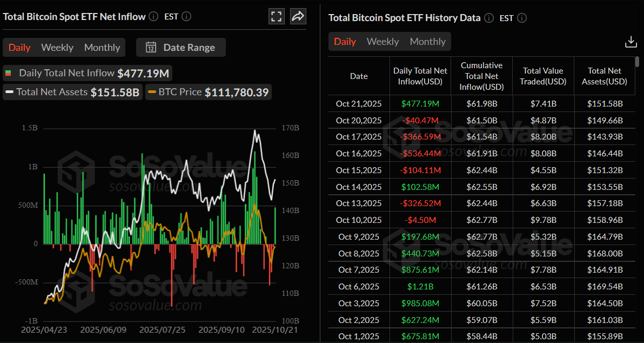Viewport: 644px width, 343px height.
Task: Switch chart to Weekly view
Action: tap(57, 48)
